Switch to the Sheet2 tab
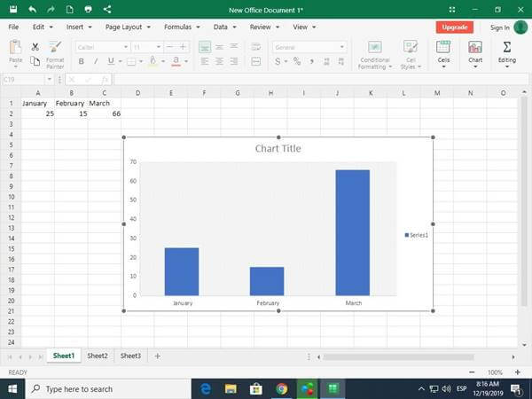 point(98,356)
